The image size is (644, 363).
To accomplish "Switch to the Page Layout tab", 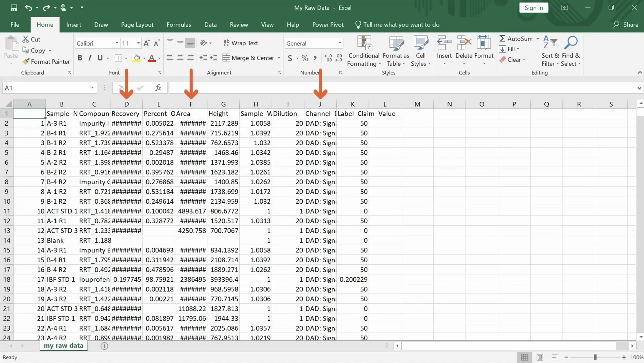I will click(x=137, y=25).
